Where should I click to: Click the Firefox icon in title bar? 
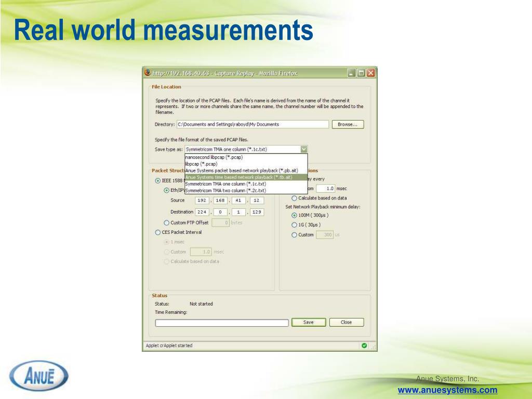click(148, 73)
